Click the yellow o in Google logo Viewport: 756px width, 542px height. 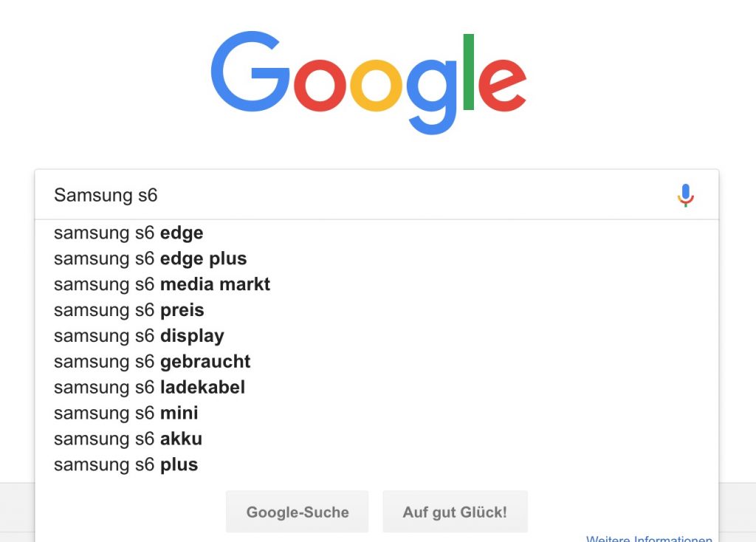tap(375, 84)
